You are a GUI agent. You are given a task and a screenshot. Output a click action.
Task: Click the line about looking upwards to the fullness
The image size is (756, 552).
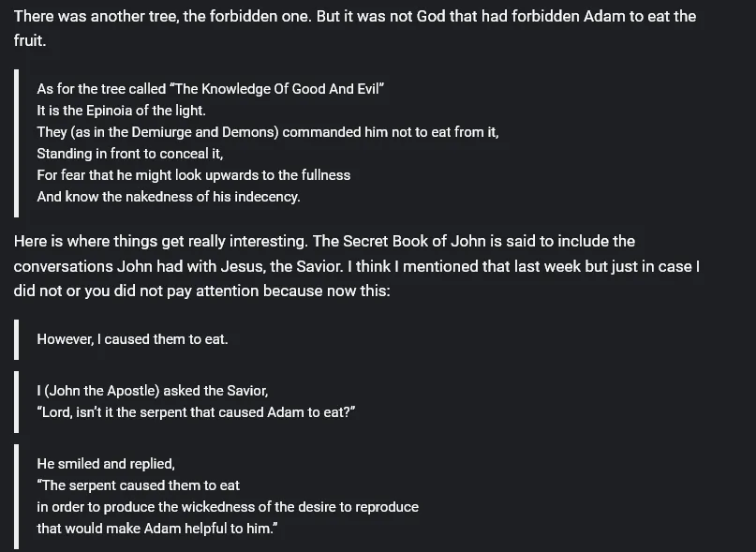tap(193, 174)
